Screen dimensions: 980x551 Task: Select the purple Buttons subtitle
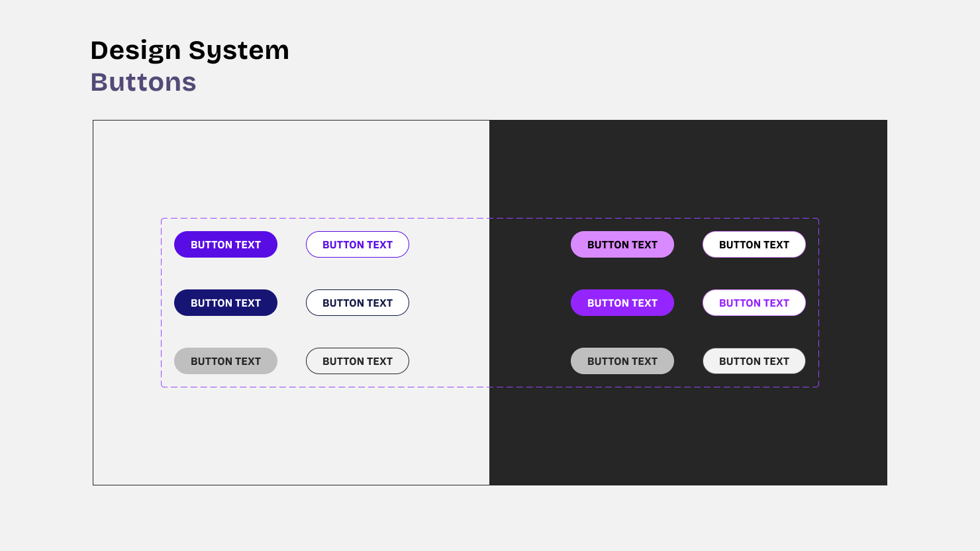click(143, 81)
